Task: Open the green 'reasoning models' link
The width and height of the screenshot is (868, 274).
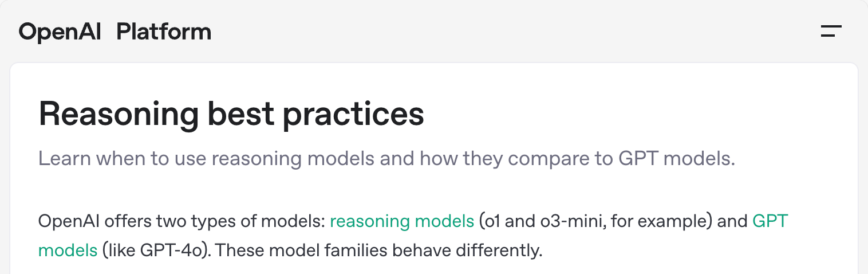Action: pyautogui.click(x=402, y=221)
